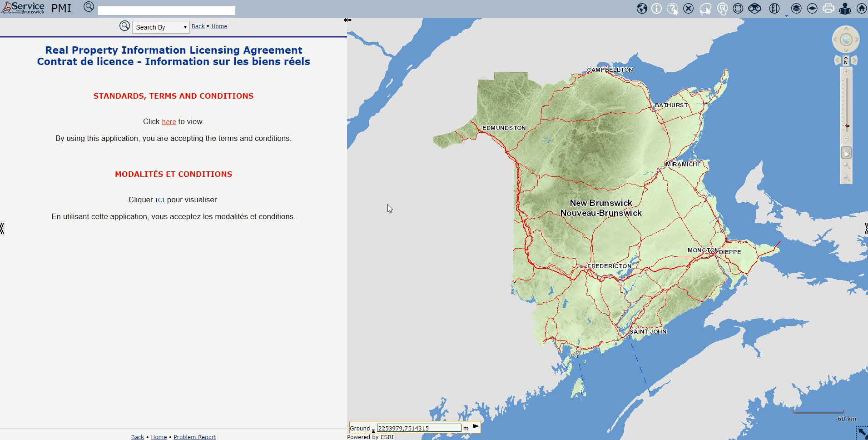Go to Home with house icon

[x=861, y=8]
